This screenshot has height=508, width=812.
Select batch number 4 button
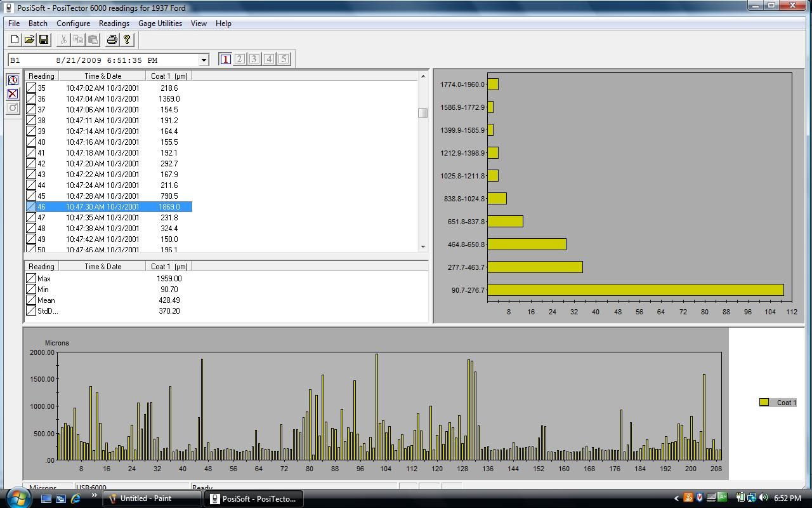269,59
